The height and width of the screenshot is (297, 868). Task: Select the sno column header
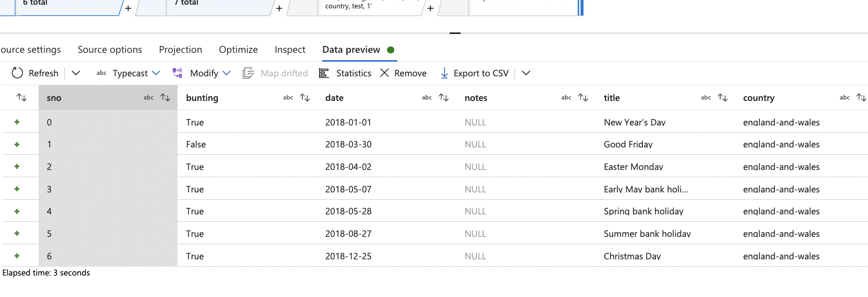(54, 98)
